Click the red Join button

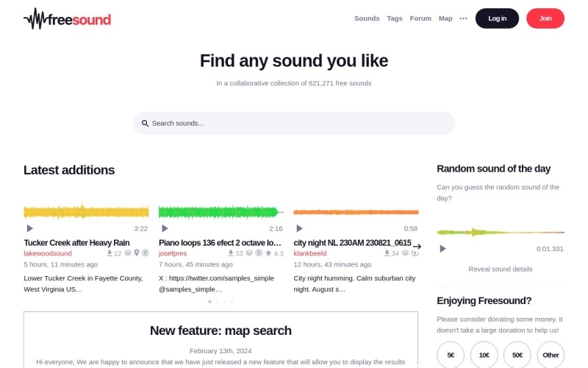(x=545, y=18)
